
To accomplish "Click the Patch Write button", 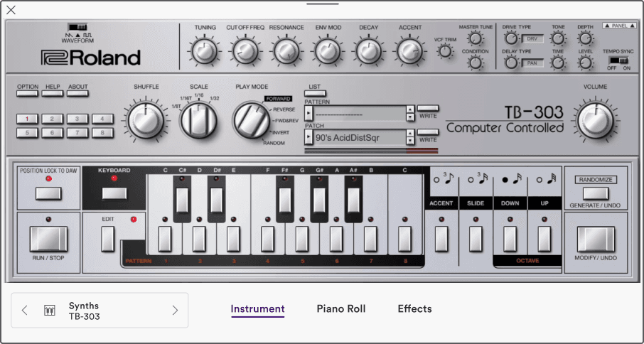I will coord(428,131).
